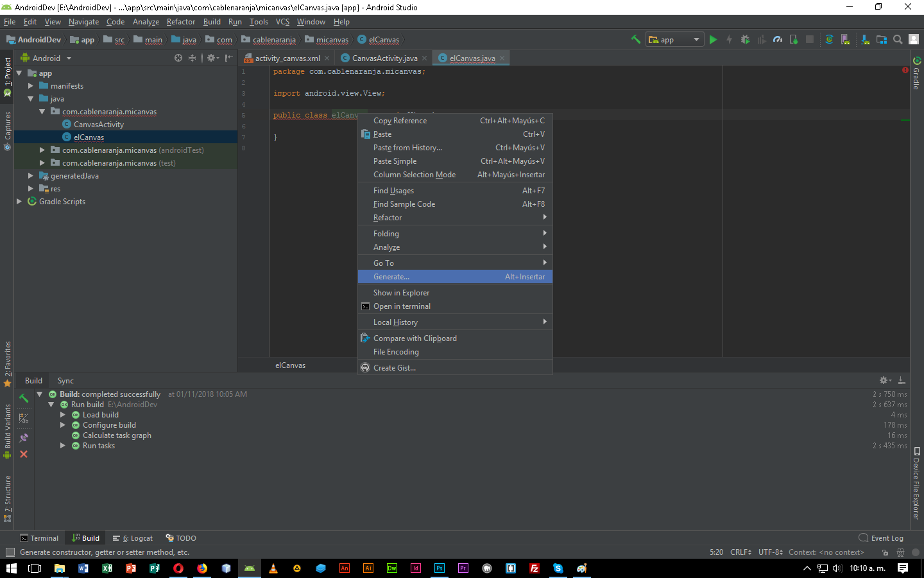Click the red X close icon in Build panel
Image resolution: width=924 pixels, height=578 pixels.
click(x=24, y=454)
